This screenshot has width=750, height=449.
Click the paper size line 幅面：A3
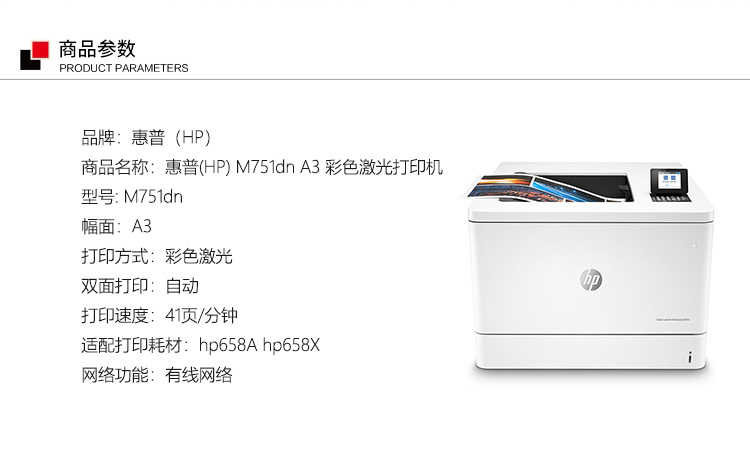[116, 227]
